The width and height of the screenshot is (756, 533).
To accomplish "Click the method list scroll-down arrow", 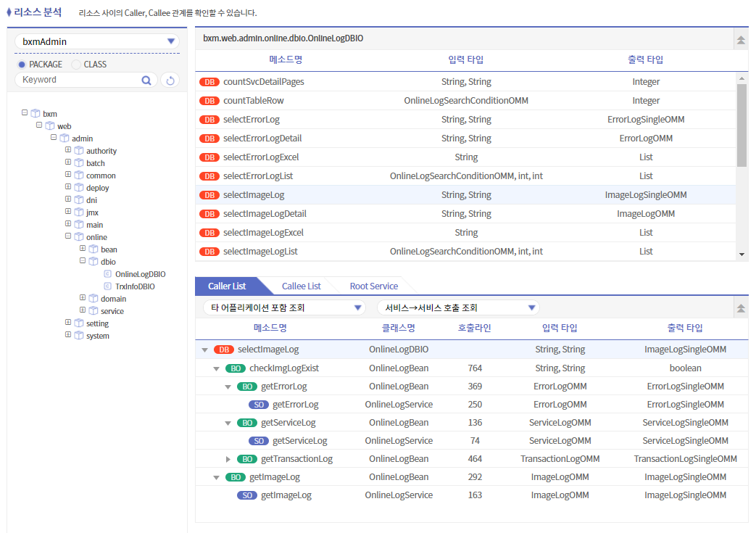I will coord(742,255).
